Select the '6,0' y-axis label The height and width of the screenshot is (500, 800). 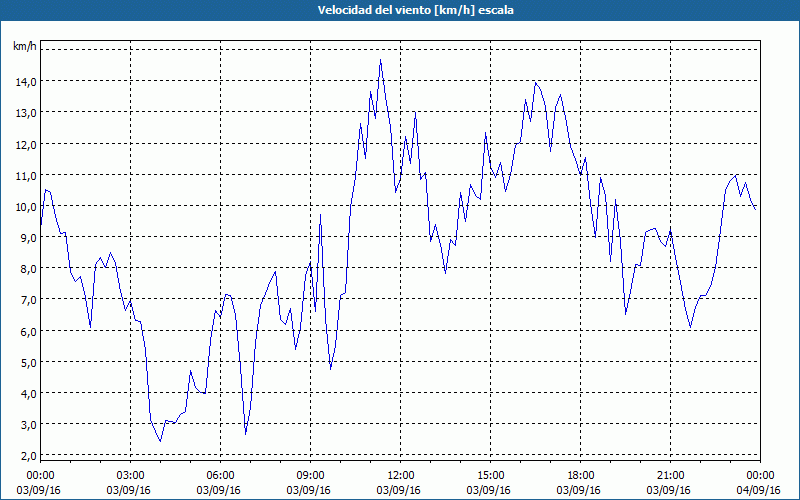click(28, 332)
